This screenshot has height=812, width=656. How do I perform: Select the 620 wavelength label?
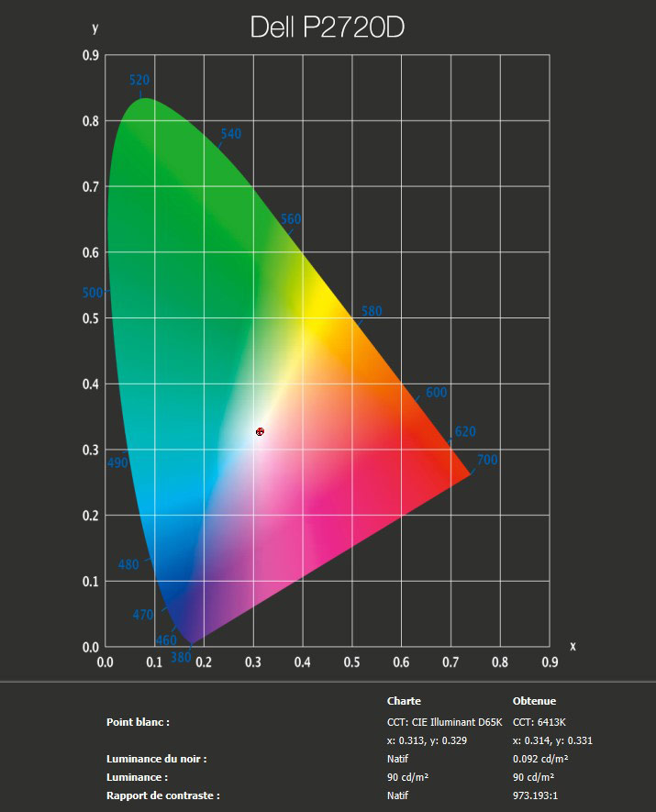465,431
